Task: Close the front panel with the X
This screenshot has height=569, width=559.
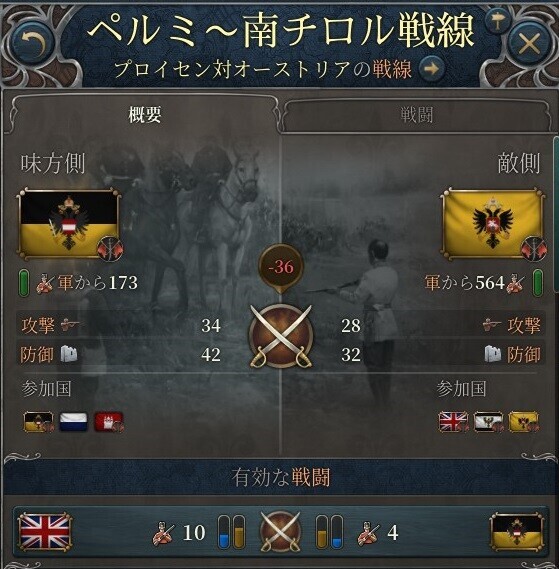Action: click(530, 44)
